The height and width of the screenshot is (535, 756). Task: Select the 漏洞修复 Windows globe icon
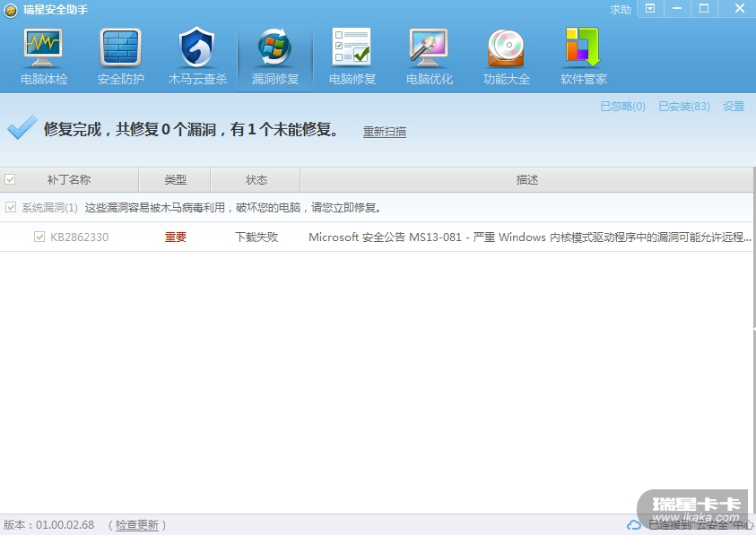(274, 47)
